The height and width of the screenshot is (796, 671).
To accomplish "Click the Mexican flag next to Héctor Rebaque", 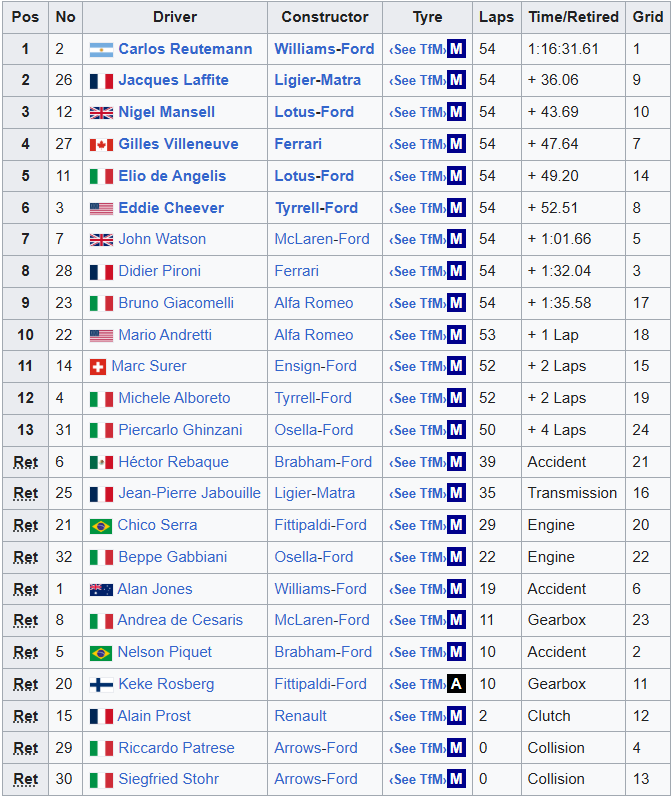I will pyautogui.click(x=101, y=462).
